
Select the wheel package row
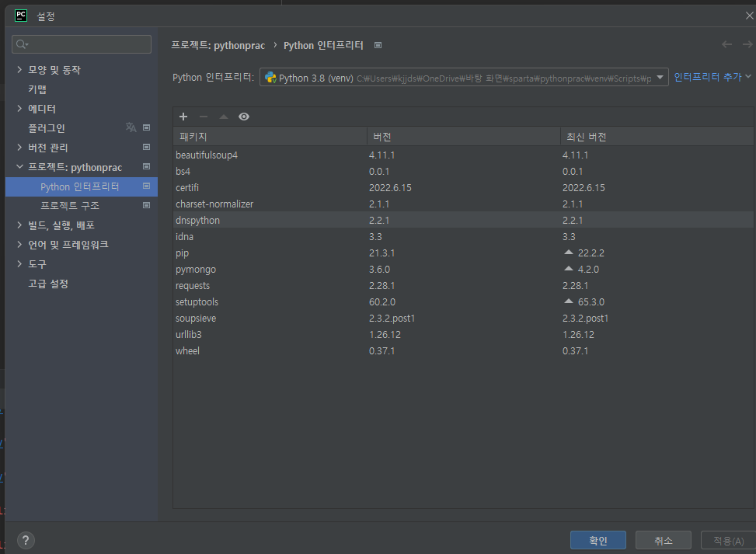click(x=463, y=351)
